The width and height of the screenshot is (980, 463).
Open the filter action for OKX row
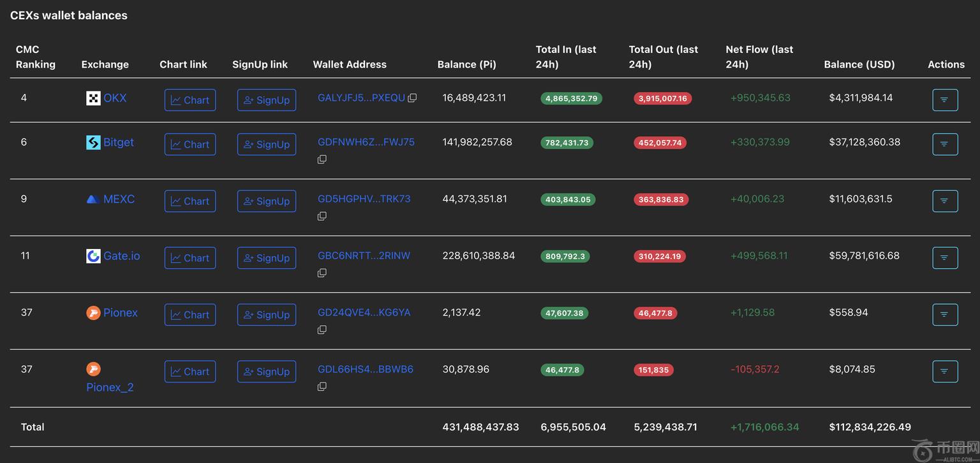pos(945,100)
